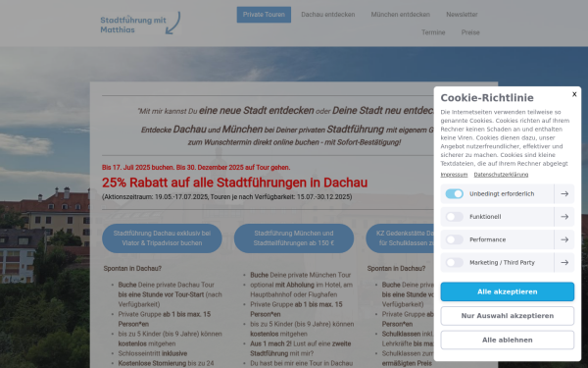Screen dimensions: 588x368
Task: Expand Unbedingt erforderlich details arrow
Action: (x=564, y=193)
